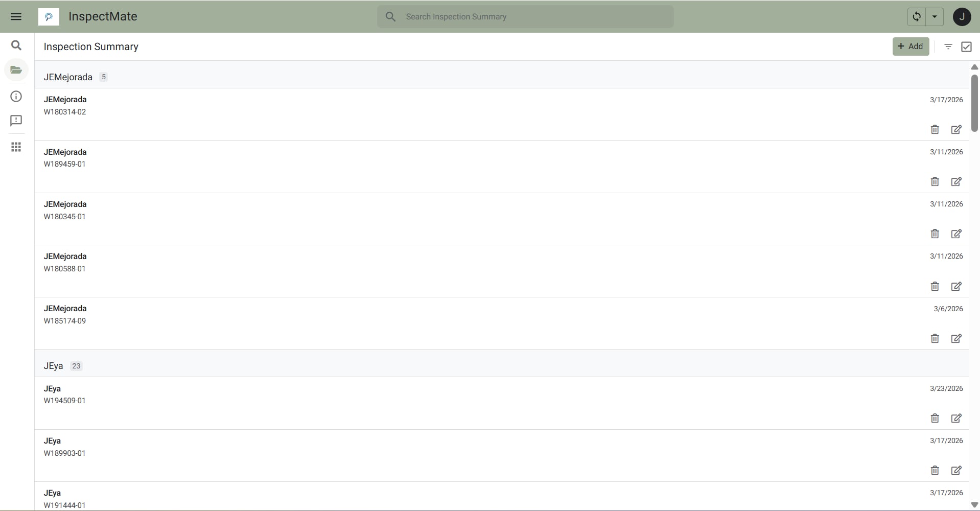Open the apps grid icon
This screenshot has width=980, height=511.
(16, 147)
